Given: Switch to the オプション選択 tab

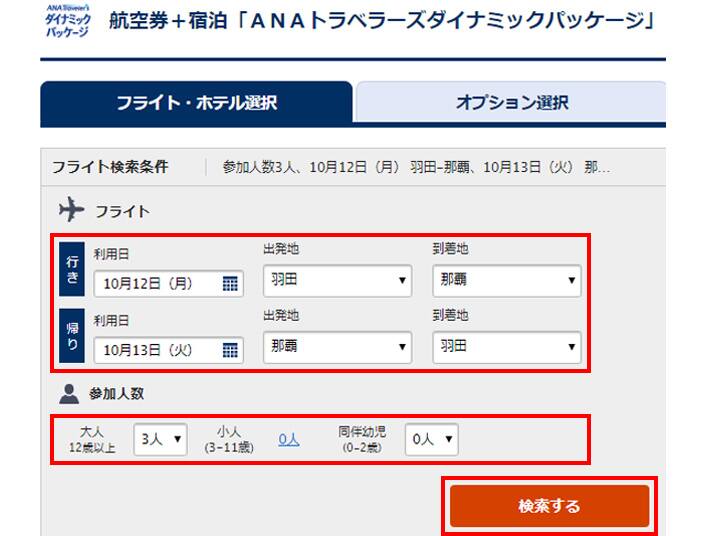Looking at the screenshot, I should click(x=511, y=103).
